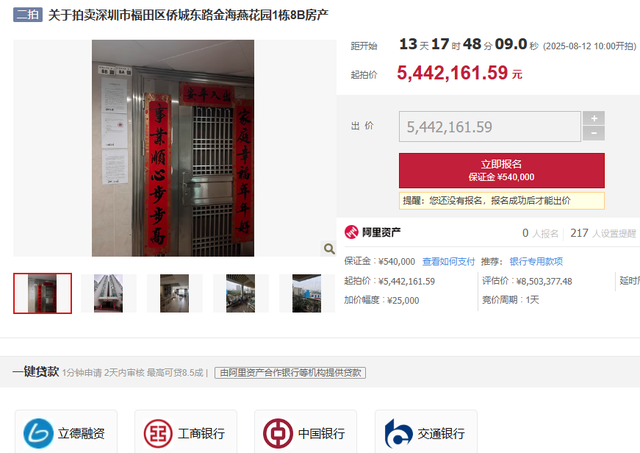Increase bid with the plus button
The image size is (640, 453).
click(x=594, y=118)
